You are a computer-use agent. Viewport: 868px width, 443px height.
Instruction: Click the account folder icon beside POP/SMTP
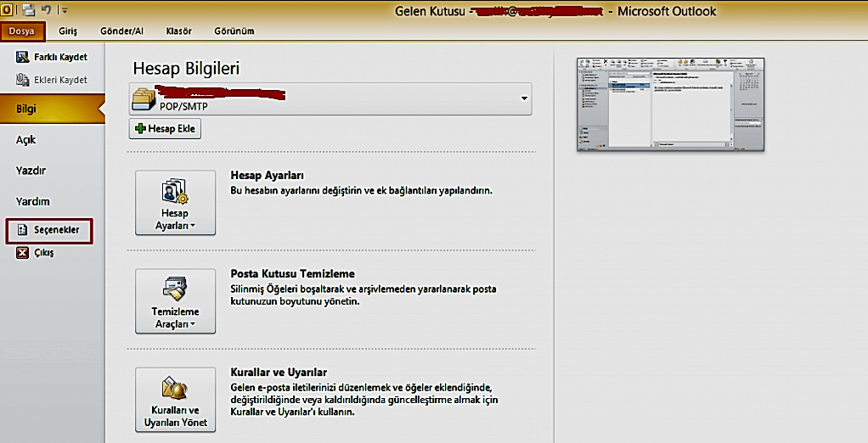(144, 99)
